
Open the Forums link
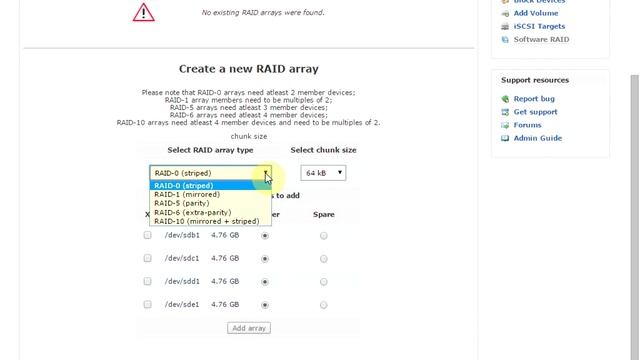527,125
